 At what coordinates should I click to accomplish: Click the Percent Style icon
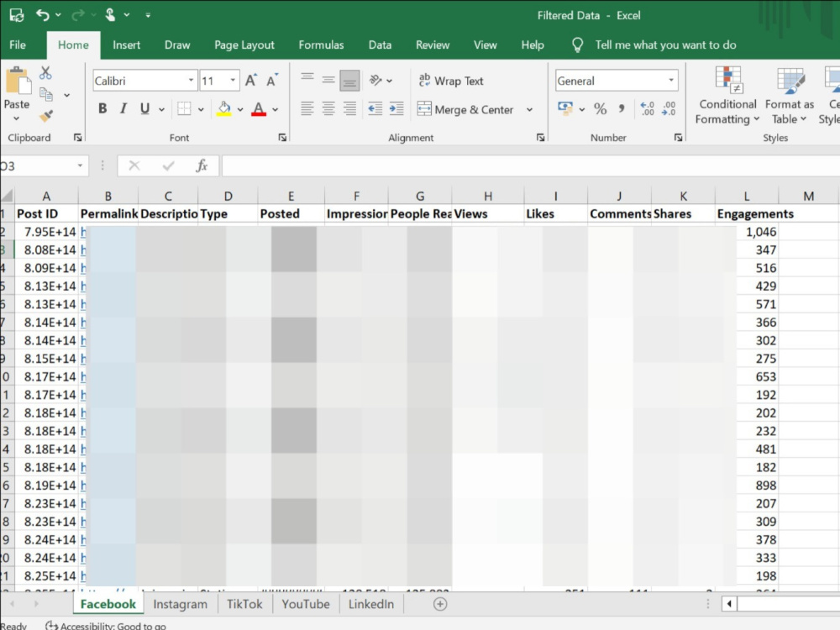click(x=600, y=108)
